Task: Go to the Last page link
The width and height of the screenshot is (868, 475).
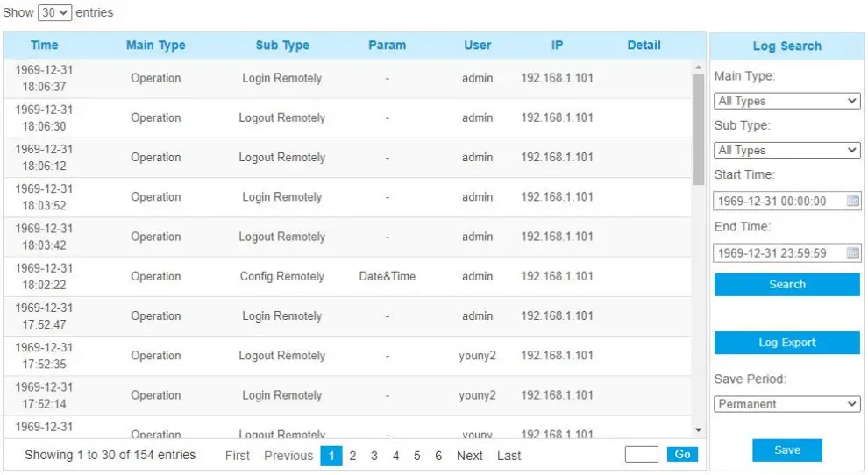Action: coord(509,456)
